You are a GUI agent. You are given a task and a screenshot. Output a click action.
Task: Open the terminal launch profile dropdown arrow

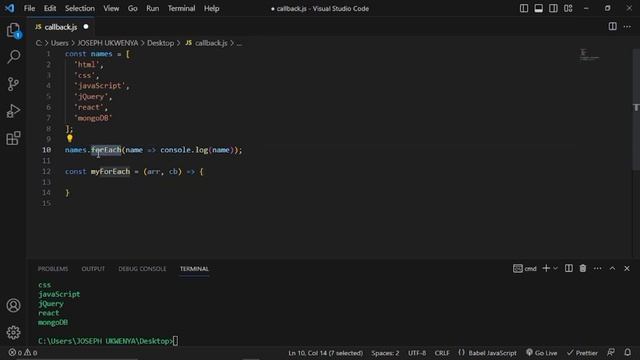point(555,268)
